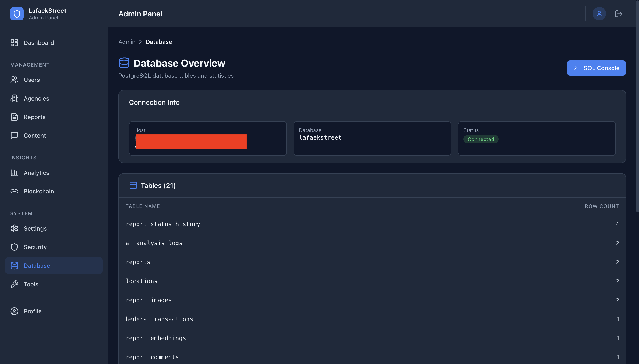Screen dimensions: 639x364
Task: Open the Analytics chart icon
Action: 14,172
